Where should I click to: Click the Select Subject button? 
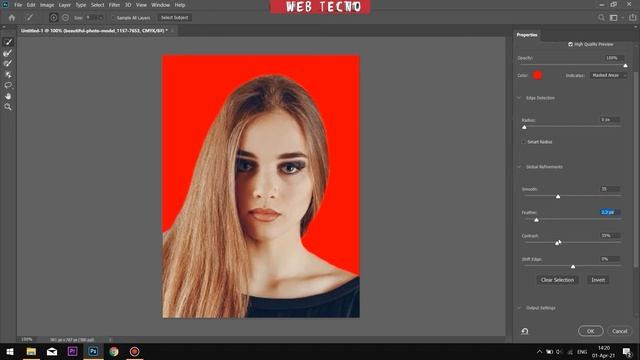pyautogui.click(x=174, y=18)
